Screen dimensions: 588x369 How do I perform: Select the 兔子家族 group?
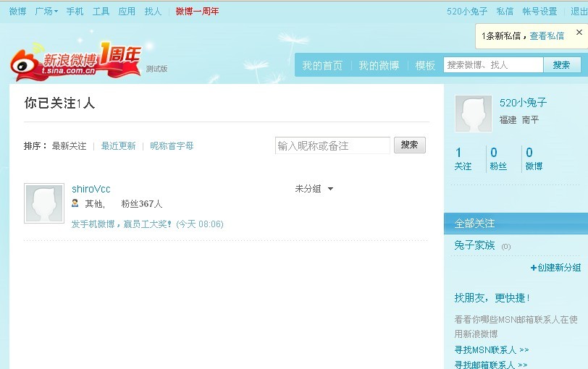point(475,245)
